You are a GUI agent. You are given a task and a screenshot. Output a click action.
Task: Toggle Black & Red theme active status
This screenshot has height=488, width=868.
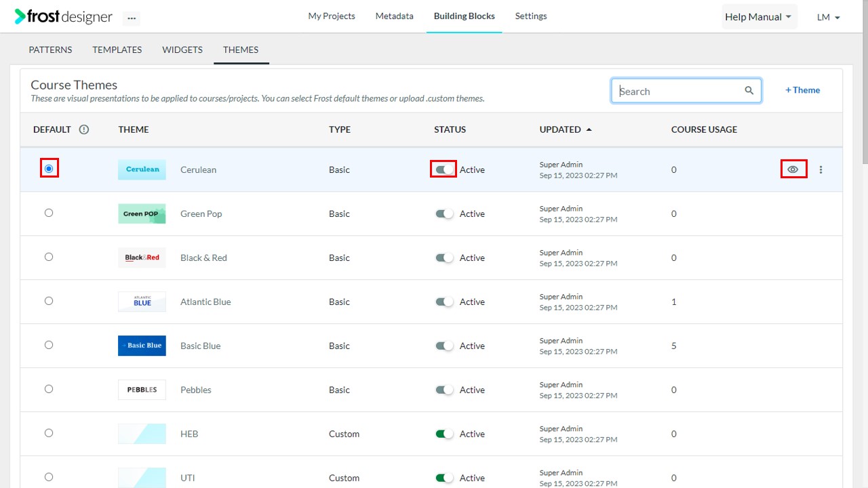(x=444, y=258)
